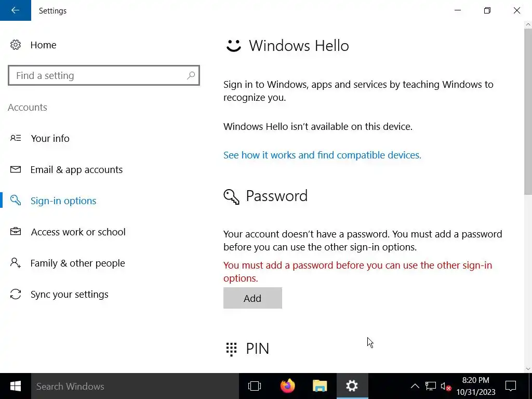Click the Settings gear taskbar icon
The image size is (532, 399).
click(352, 386)
